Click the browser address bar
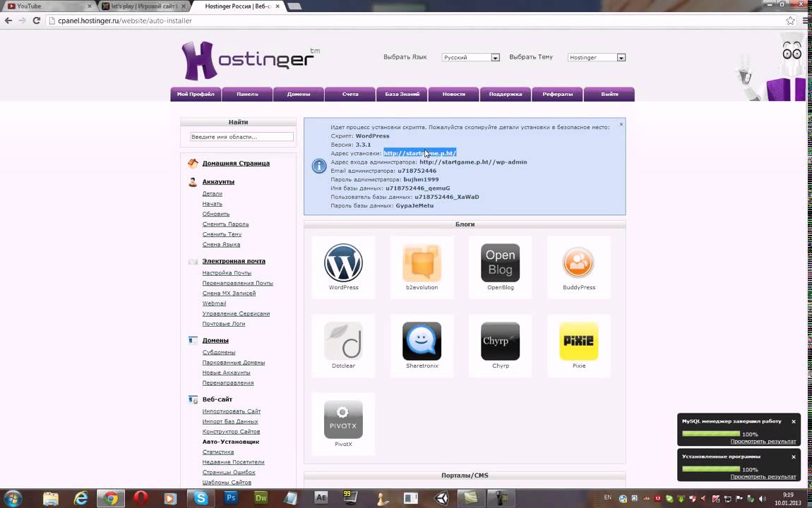The width and height of the screenshot is (812, 508). pos(414,20)
